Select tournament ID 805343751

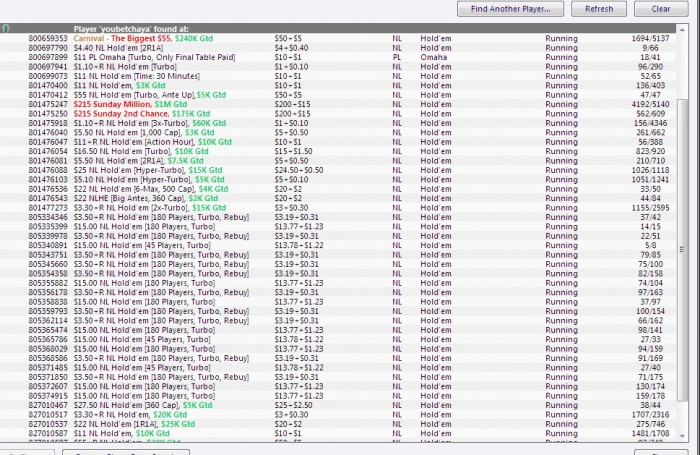(338, 255)
